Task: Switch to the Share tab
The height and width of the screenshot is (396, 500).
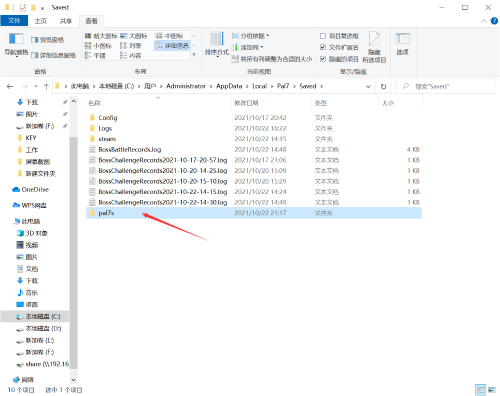Action: coord(66,21)
